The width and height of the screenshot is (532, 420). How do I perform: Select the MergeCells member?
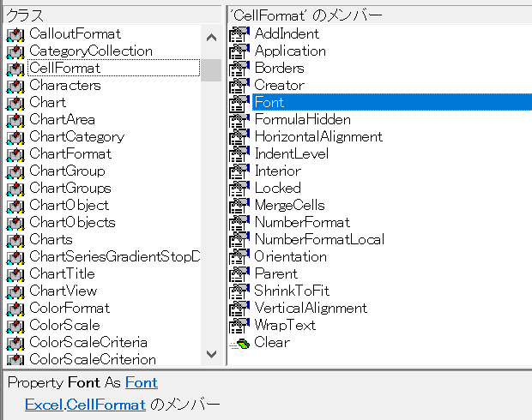[x=290, y=205]
